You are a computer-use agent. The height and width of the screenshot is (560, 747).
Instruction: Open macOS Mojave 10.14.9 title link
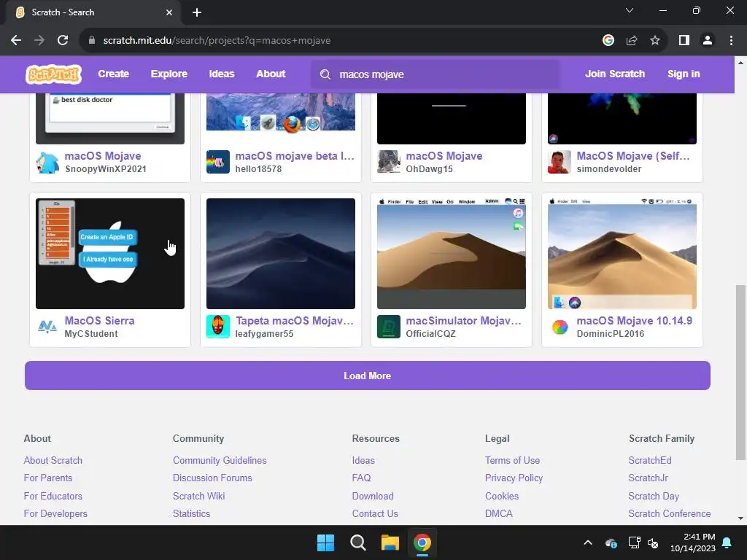[634, 321]
